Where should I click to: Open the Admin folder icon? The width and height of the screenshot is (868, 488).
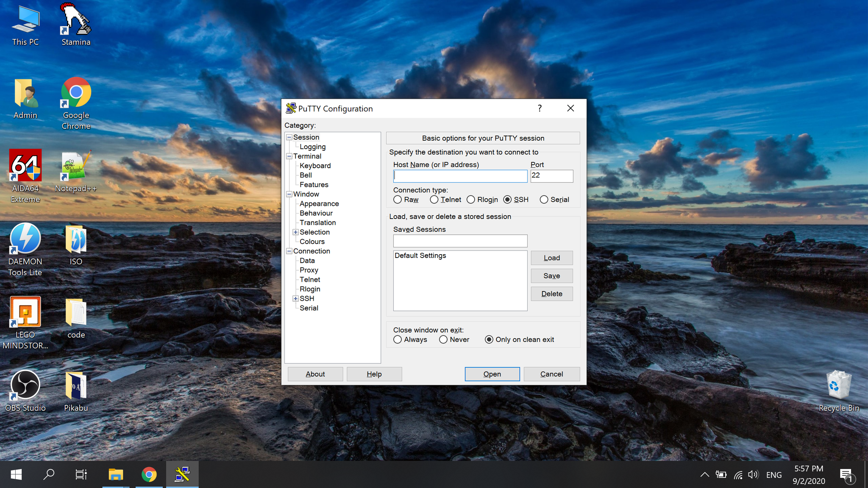[x=25, y=98]
